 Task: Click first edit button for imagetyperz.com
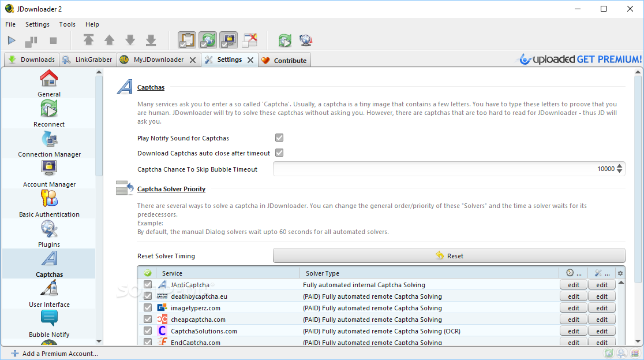[x=574, y=308]
